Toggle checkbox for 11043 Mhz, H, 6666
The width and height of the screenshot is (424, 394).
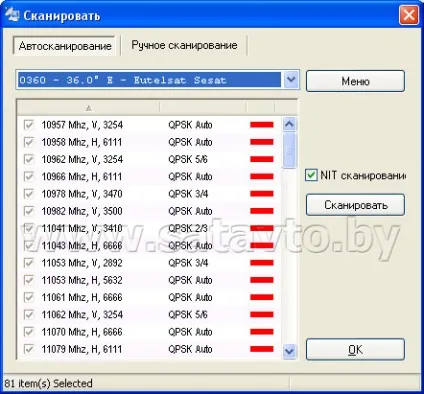[29, 246]
